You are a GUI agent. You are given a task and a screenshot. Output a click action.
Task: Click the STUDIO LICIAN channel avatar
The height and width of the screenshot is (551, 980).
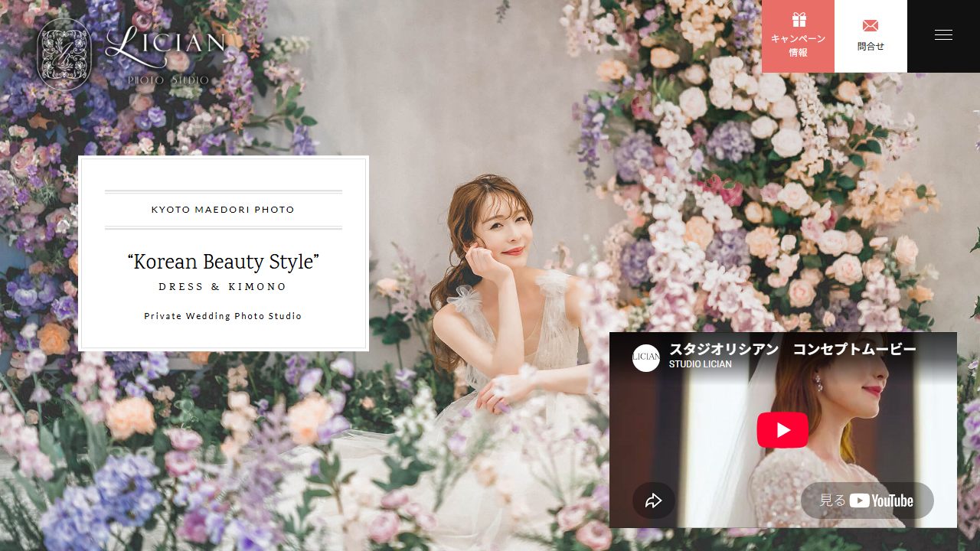pyautogui.click(x=646, y=357)
